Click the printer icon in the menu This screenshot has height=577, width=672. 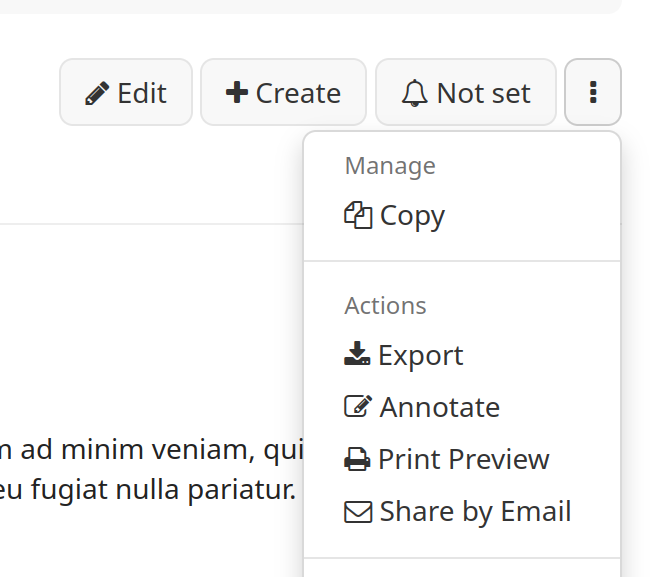357,460
